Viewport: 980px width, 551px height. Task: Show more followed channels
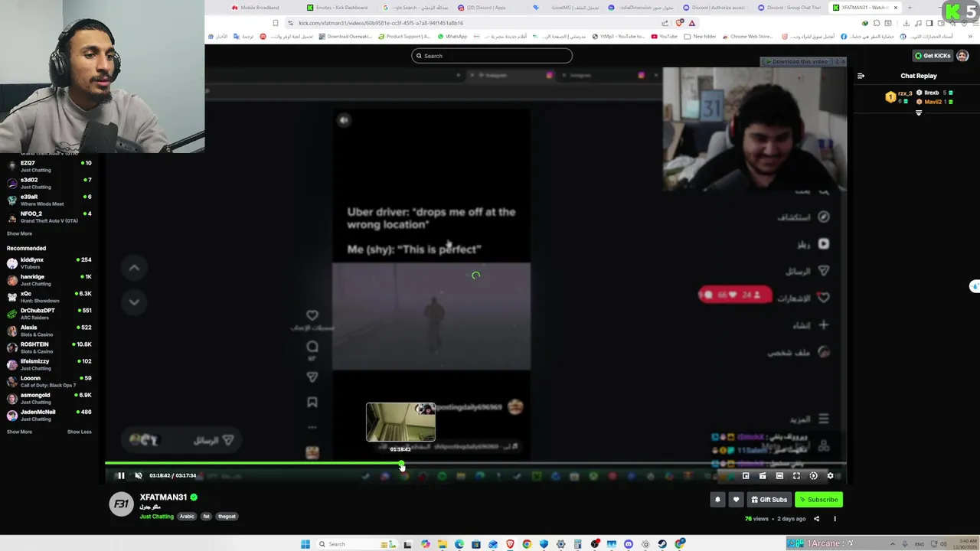pyautogui.click(x=19, y=233)
